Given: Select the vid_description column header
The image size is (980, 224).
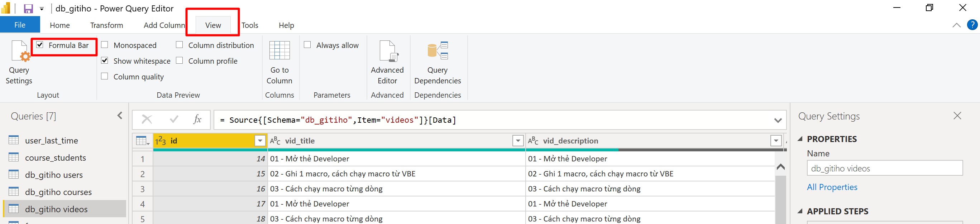Looking at the screenshot, I should tap(654, 141).
